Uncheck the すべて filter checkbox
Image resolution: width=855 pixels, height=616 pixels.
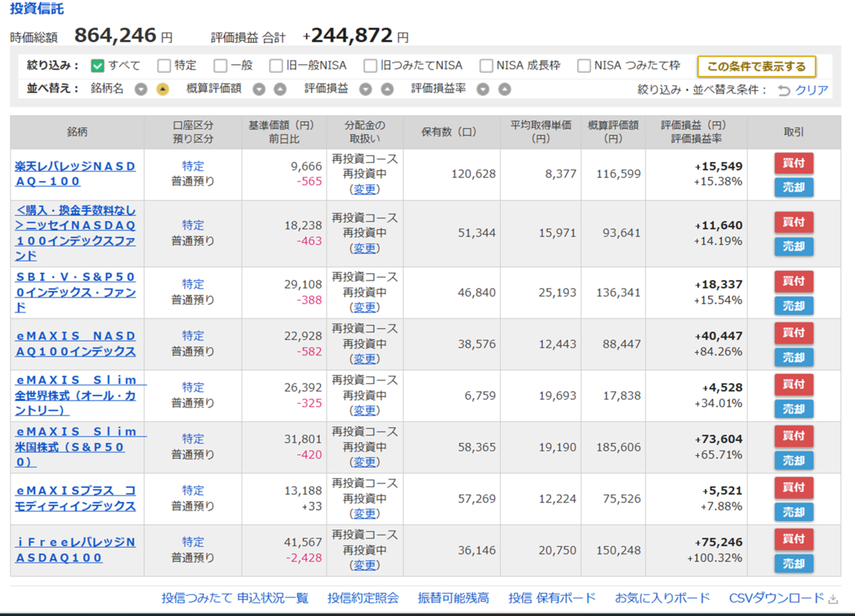click(98, 66)
